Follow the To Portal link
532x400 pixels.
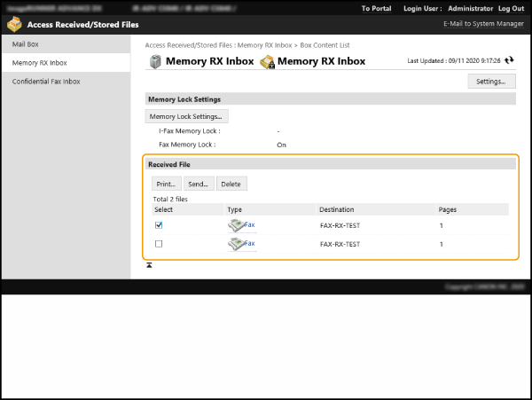pos(376,8)
